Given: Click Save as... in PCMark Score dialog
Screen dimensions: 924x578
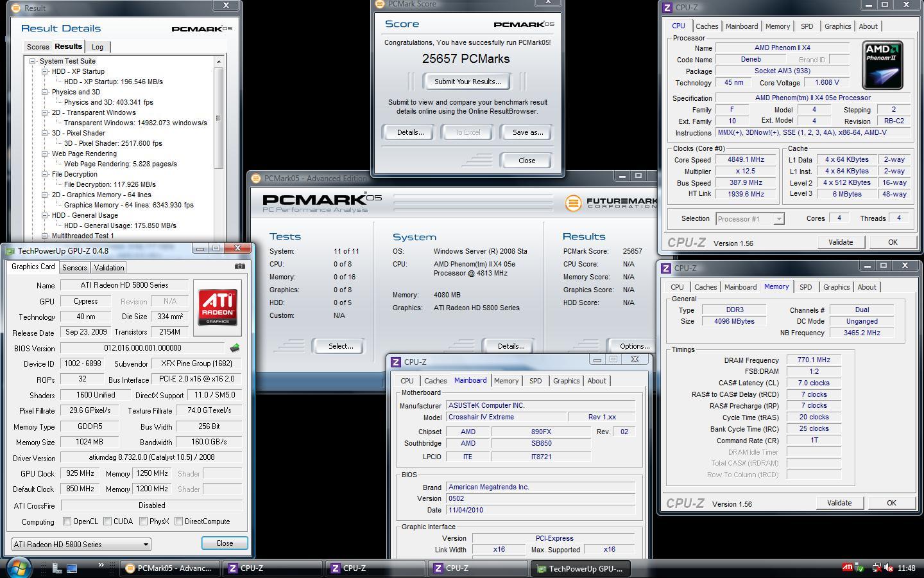Looking at the screenshot, I should click(x=528, y=132).
